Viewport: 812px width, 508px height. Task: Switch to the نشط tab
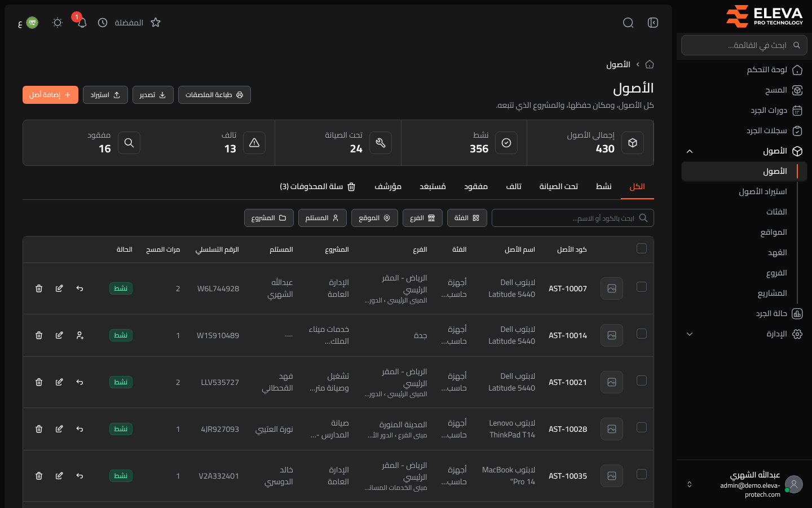[x=603, y=186]
